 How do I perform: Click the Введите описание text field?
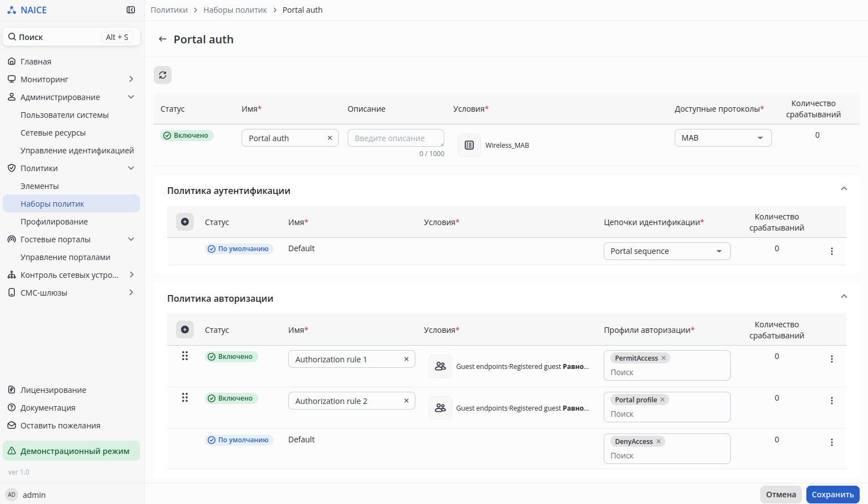395,138
